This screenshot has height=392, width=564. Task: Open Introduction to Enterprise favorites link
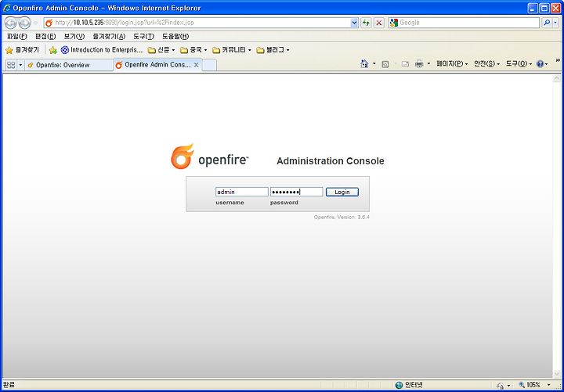pos(102,50)
